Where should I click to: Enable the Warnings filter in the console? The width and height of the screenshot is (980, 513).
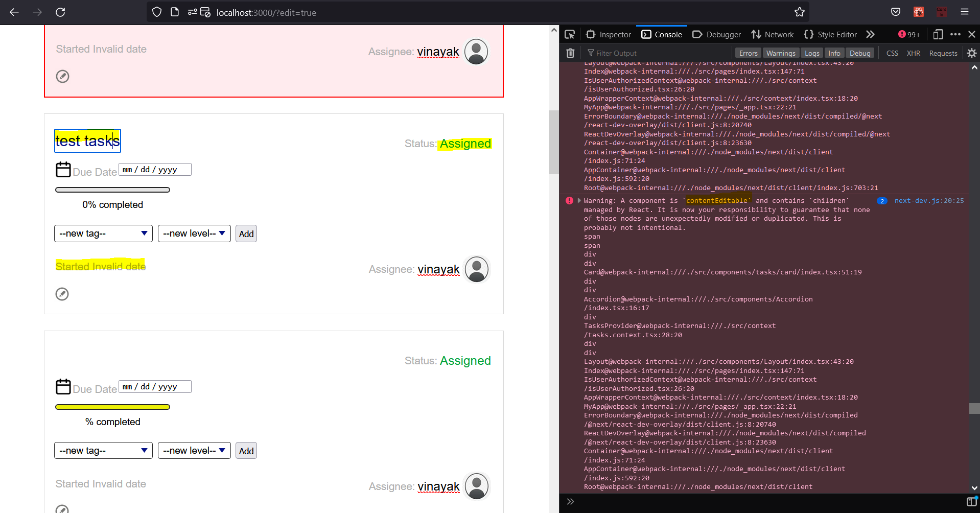[x=780, y=53]
